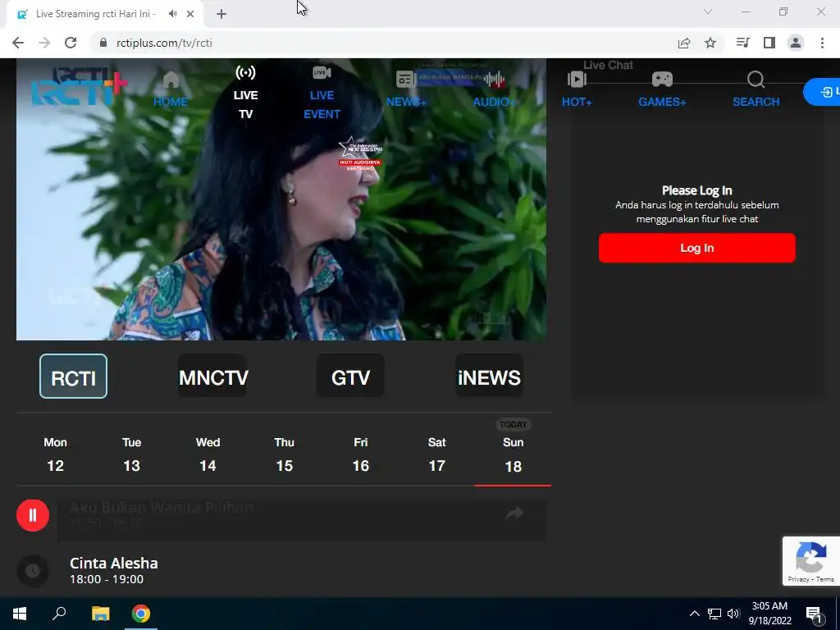
Task: Open the tab search dropdown
Action: [x=708, y=11]
